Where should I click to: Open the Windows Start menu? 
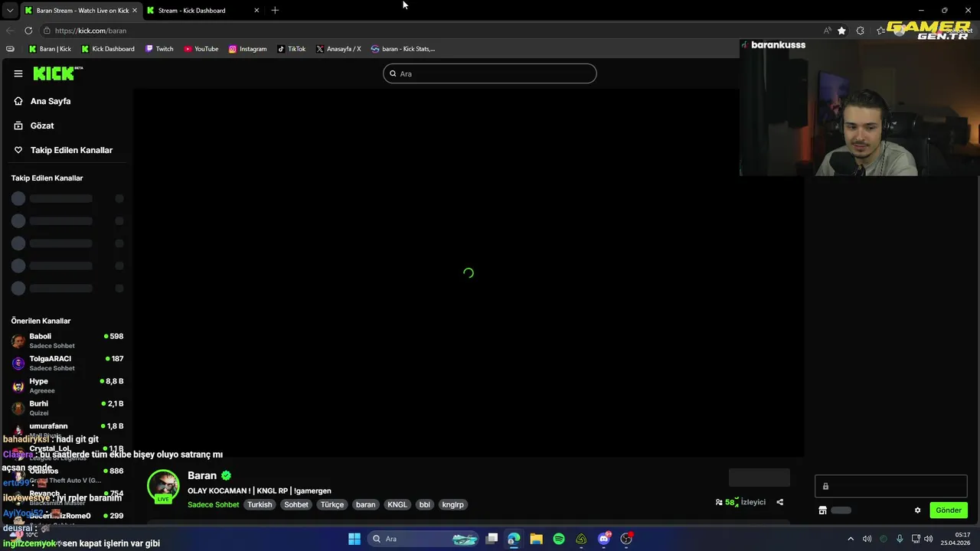pos(354,539)
